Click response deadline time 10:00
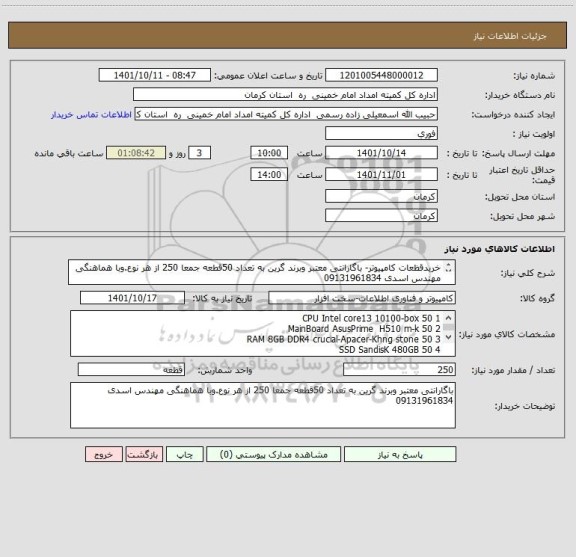 tap(269, 153)
